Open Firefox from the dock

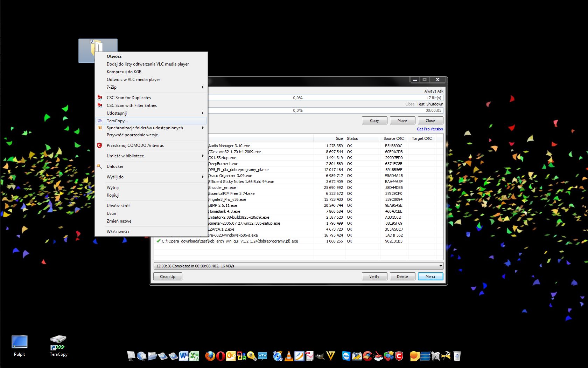[x=210, y=356]
